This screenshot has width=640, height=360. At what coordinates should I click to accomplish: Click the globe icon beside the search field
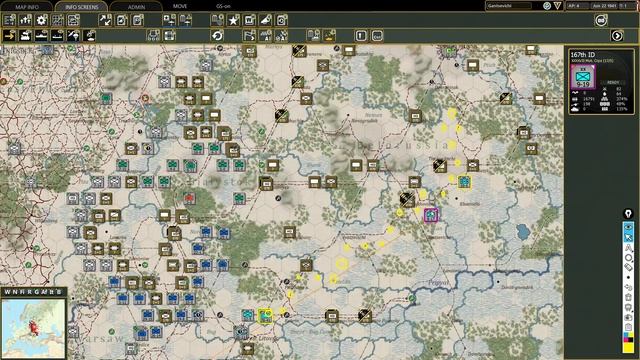(547, 6)
